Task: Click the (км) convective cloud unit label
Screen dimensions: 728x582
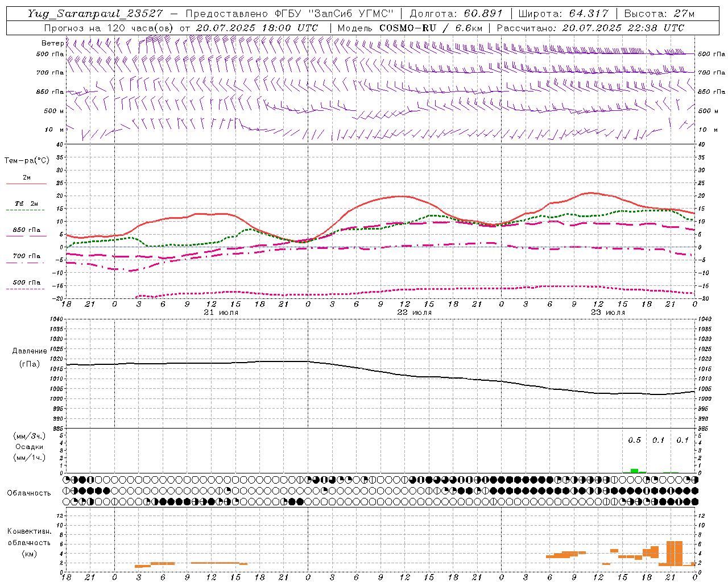Action: click(30, 554)
